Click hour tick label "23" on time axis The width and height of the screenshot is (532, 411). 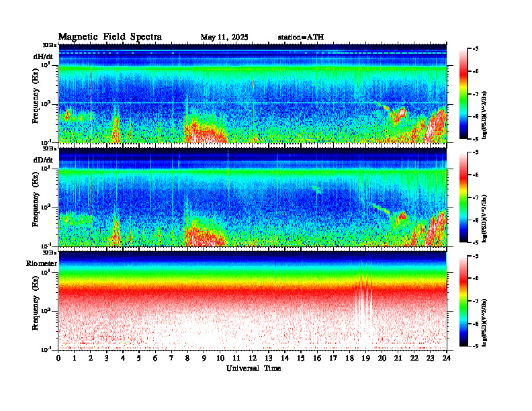coord(430,358)
